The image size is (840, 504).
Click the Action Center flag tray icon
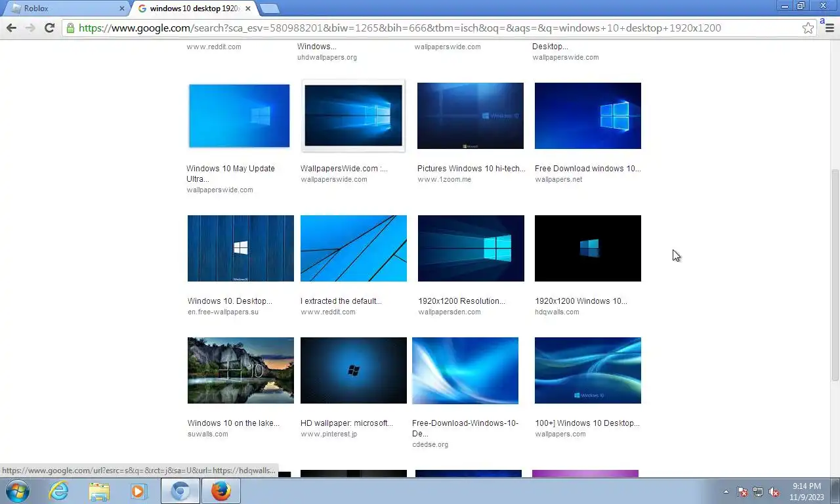pos(742,492)
